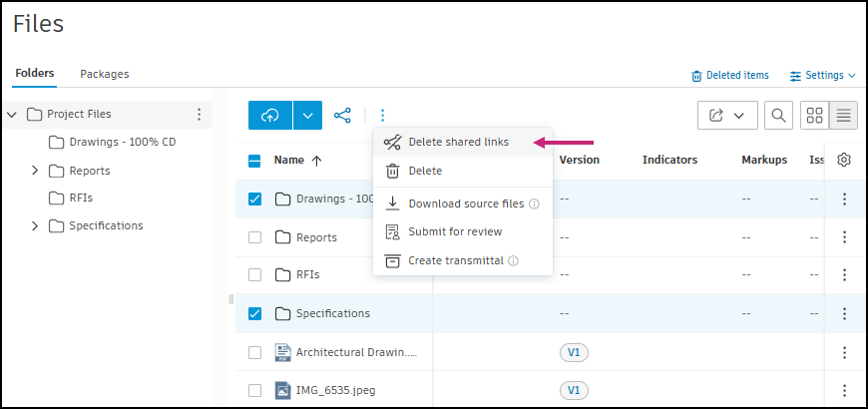The width and height of the screenshot is (868, 409).
Task: Select Project Files root folder
Action: tap(79, 114)
